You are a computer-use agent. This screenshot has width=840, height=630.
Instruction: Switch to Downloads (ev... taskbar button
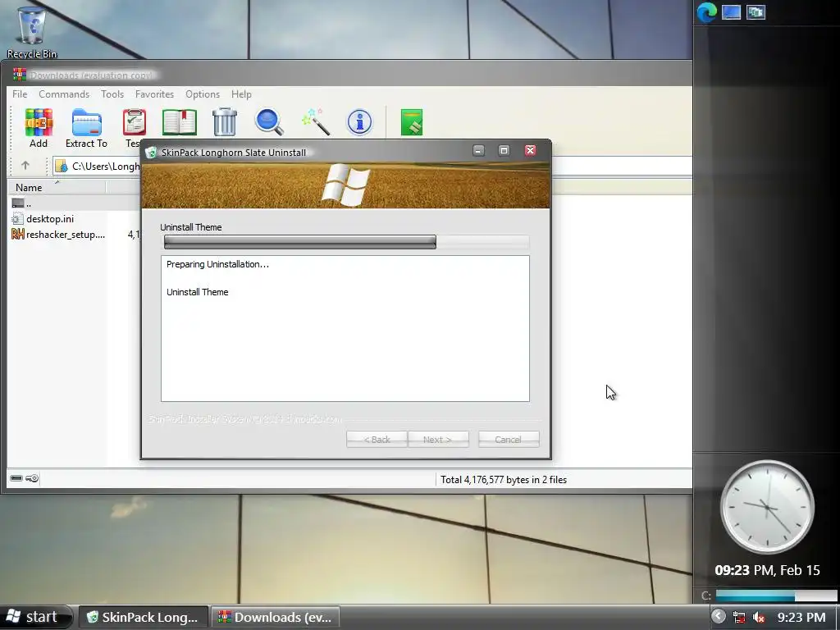point(276,617)
